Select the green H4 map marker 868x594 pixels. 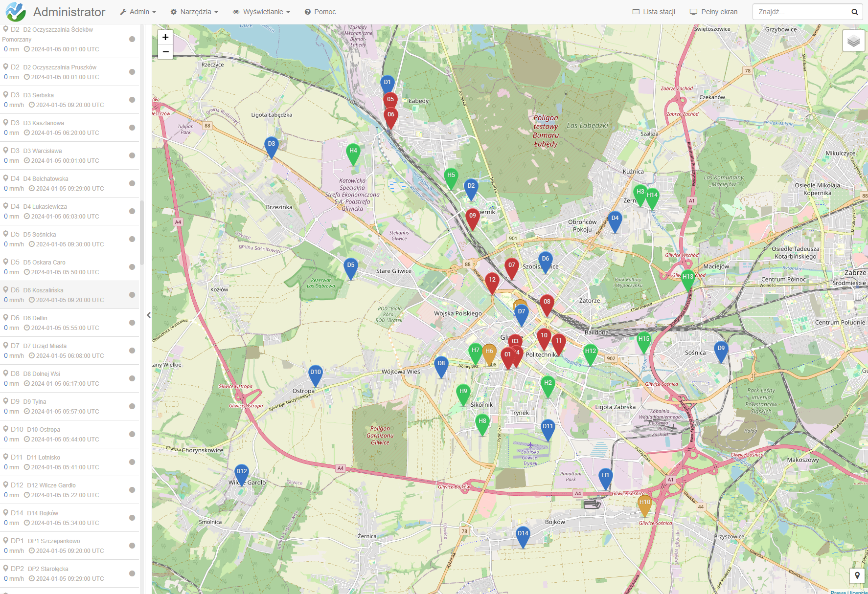(353, 152)
